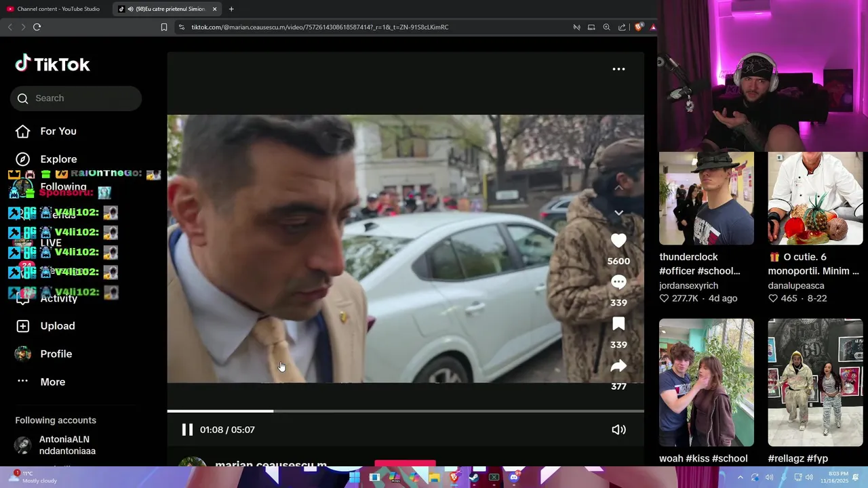This screenshot has width=868, height=488.
Task: Click the 01:08 / 05:07 time display
Action: [x=227, y=430]
